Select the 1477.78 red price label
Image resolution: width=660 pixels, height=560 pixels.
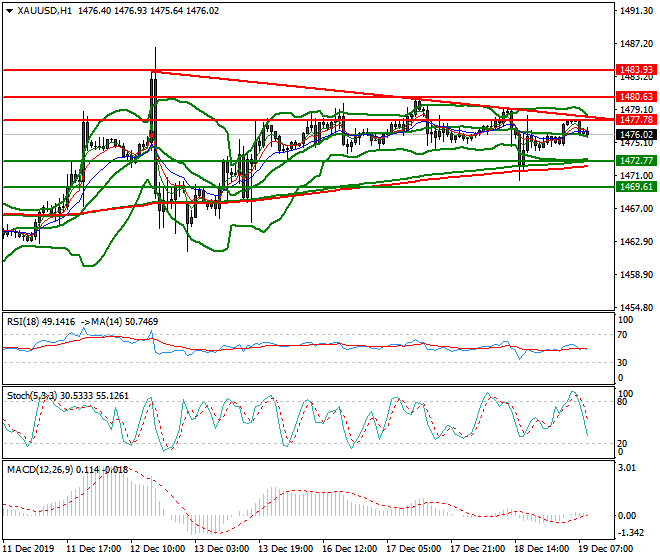point(636,120)
